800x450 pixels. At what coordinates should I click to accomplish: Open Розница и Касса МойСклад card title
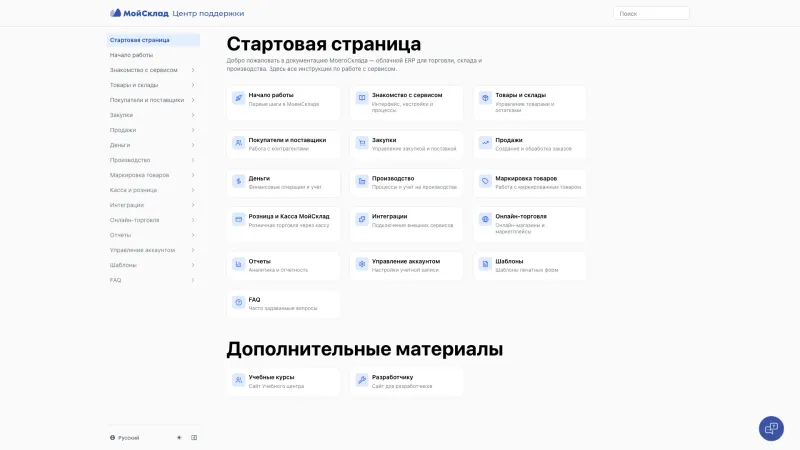[x=289, y=216]
